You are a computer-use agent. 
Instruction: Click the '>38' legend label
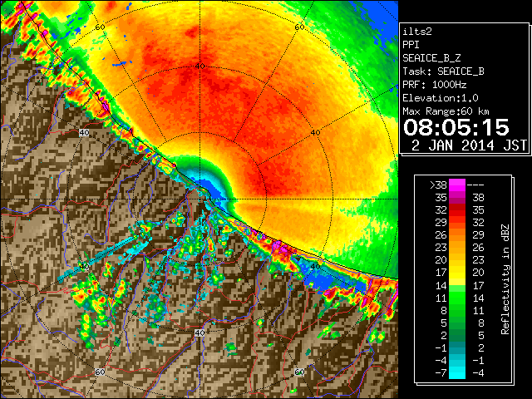(x=438, y=185)
